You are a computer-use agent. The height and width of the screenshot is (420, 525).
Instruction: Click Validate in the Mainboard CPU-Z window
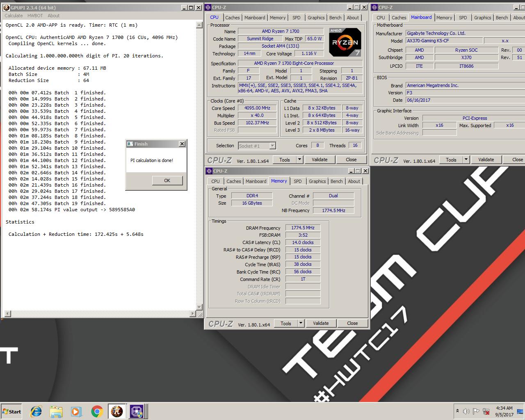[486, 160]
